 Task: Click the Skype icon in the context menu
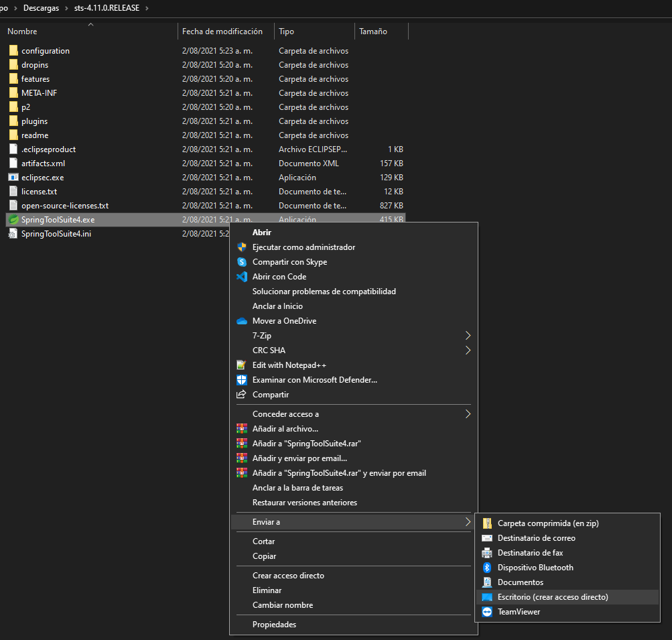click(x=242, y=262)
